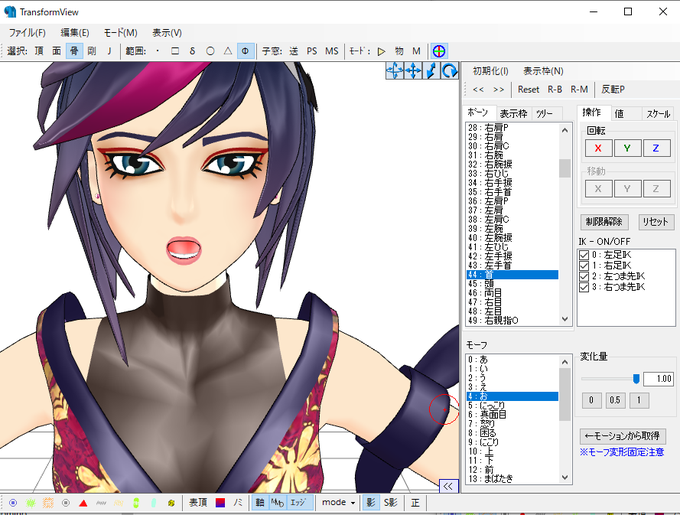
Task: Toggle physics mode 物
Action: tap(399, 51)
